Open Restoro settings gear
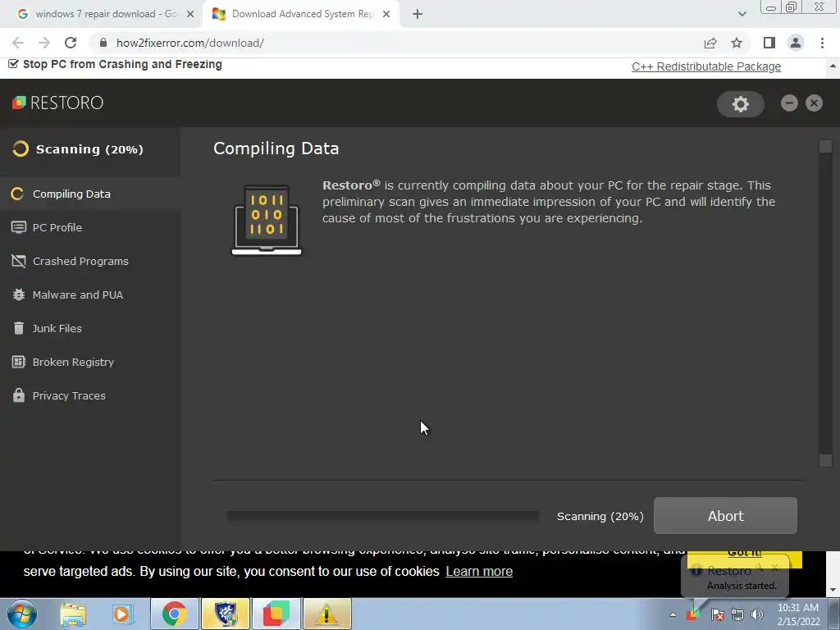This screenshot has height=630, width=840. 741,104
